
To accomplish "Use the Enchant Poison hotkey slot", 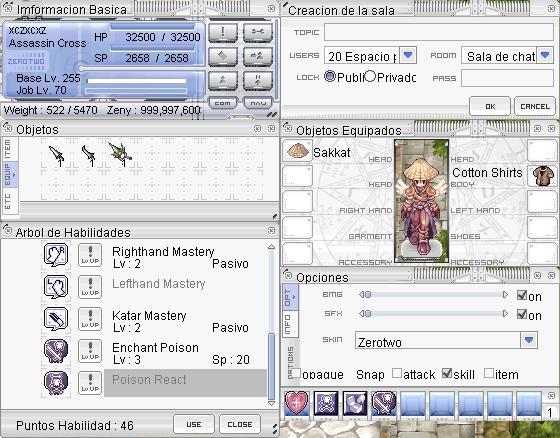I will click(x=384, y=403).
